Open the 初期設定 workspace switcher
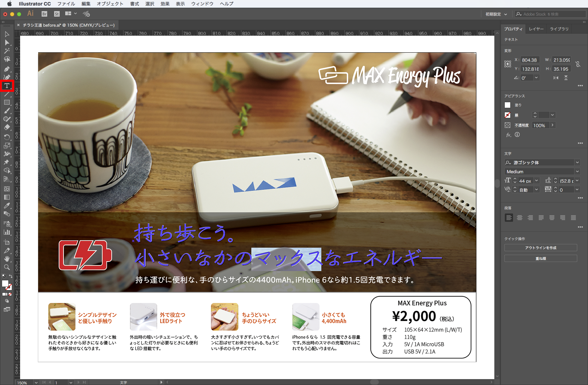The image size is (588, 385). pyautogui.click(x=496, y=14)
